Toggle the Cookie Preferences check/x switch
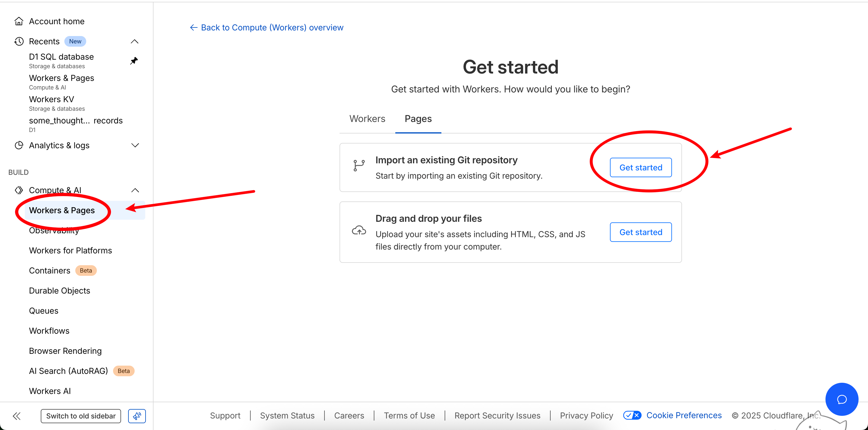Image resolution: width=868 pixels, height=430 pixels. click(x=632, y=415)
